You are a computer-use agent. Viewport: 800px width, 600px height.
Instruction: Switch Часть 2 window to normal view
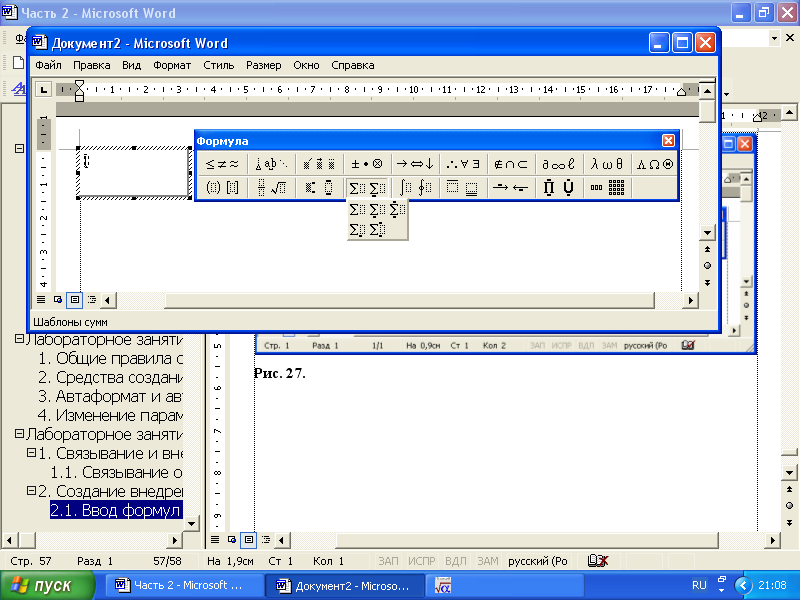[x=215, y=539]
